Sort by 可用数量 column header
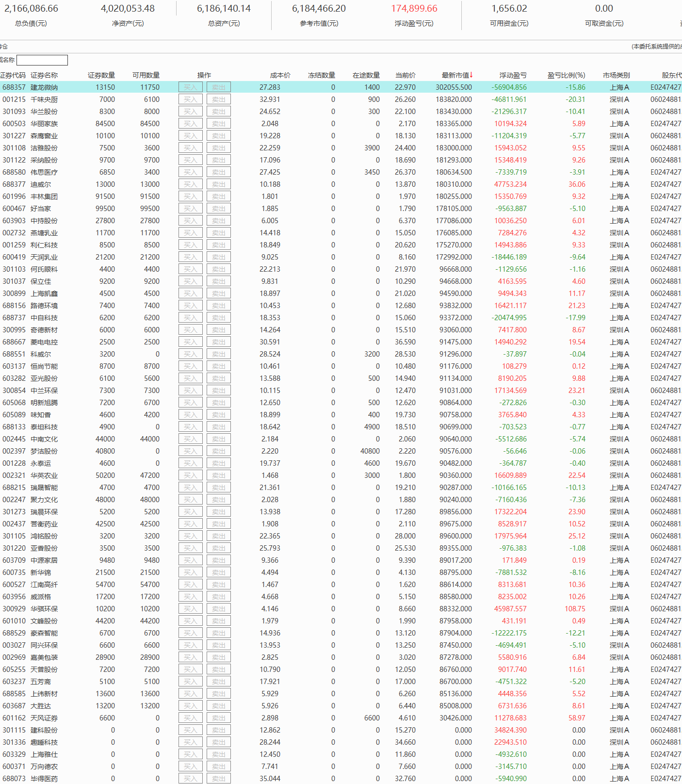The width and height of the screenshot is (682, 784). [x=146, y=75]
